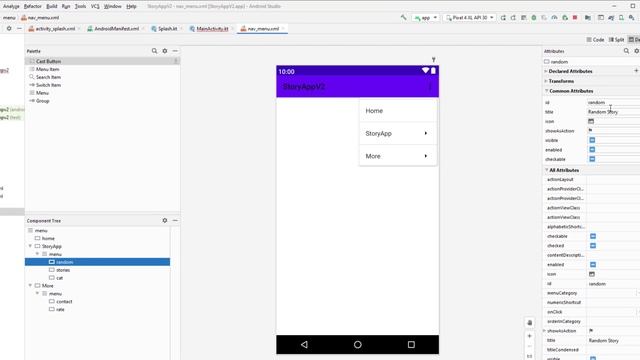Open the overflow menu in app bar

pos(429,87)
